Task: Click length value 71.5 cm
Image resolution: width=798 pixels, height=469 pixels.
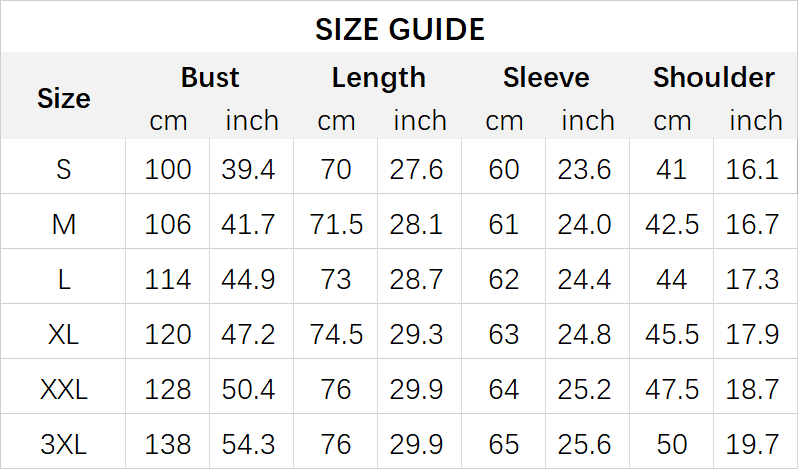Action: click(x=336, y=224)
